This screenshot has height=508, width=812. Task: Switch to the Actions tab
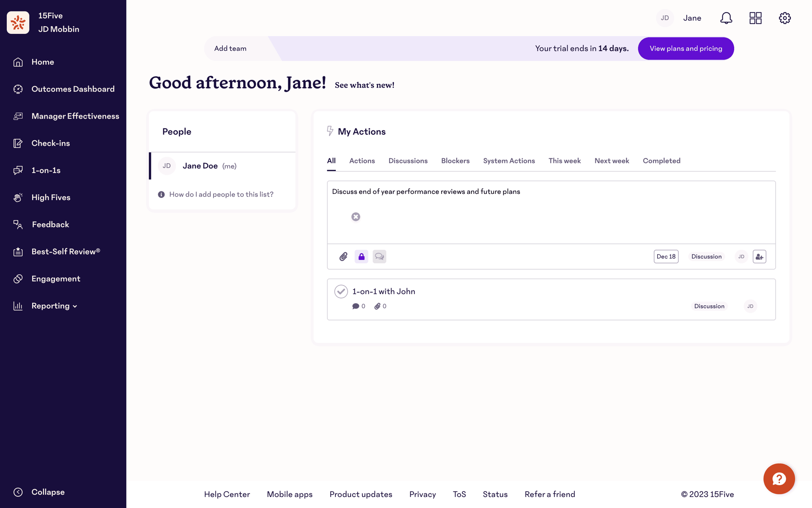click(362, 161)
